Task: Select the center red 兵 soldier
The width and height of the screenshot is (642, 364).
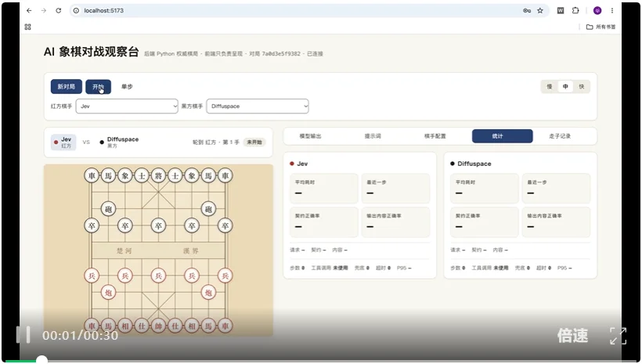Action: pyautogui.click(x=158, y=276)
